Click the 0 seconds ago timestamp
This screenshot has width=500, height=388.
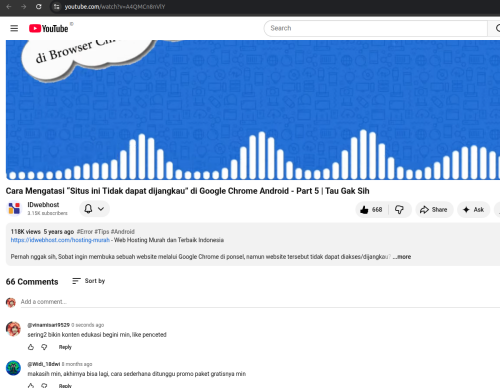[88, 325]
